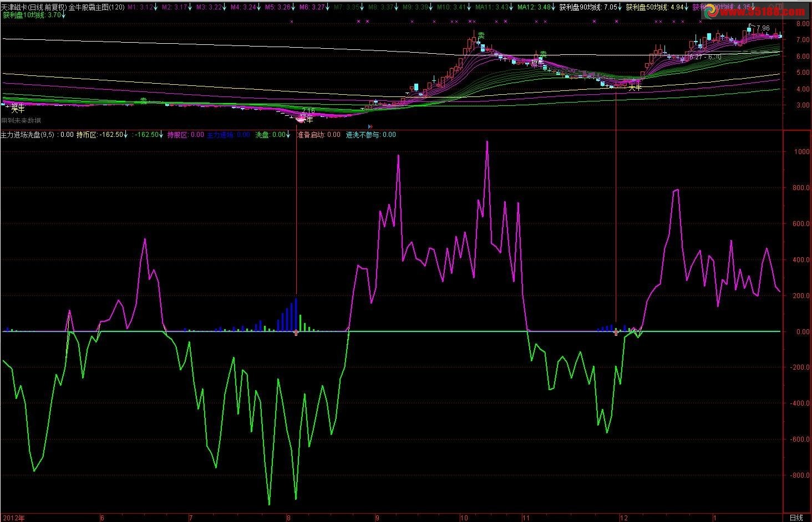Image resolution: width=812 pixels, height=522 pixels.
Task: Click month 10 on the time axis
Action: click(464, 518)
